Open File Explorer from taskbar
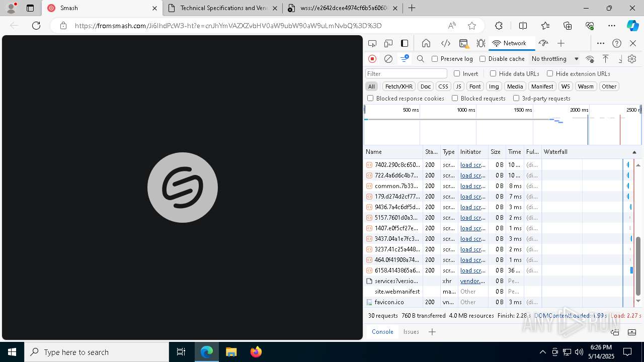Viewport: 644px width, 362px height. coord(231,352)
